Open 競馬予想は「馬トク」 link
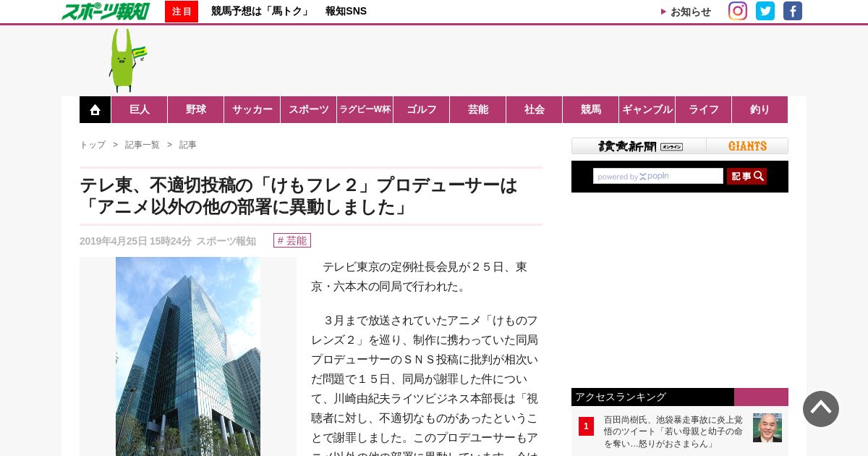The image size is (868, 456). pos(260,12)
